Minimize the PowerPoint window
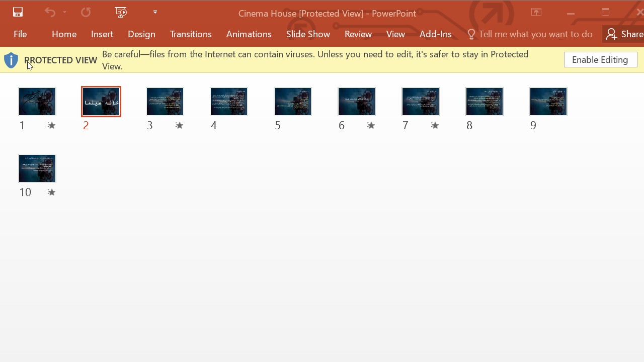Image resolution: width=644 pixels, height=362 pixels. [x=571, y=13]
